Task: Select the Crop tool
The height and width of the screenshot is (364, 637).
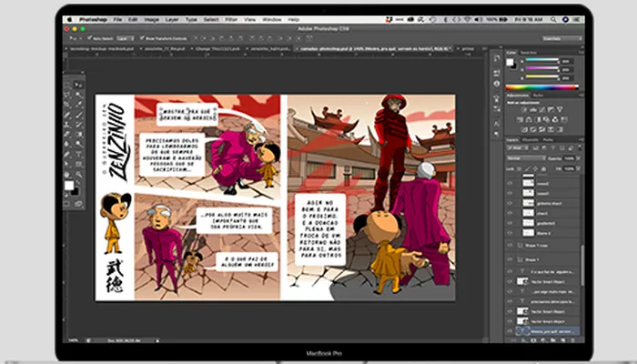Action: pyautogui.click(x=68, y=105)
